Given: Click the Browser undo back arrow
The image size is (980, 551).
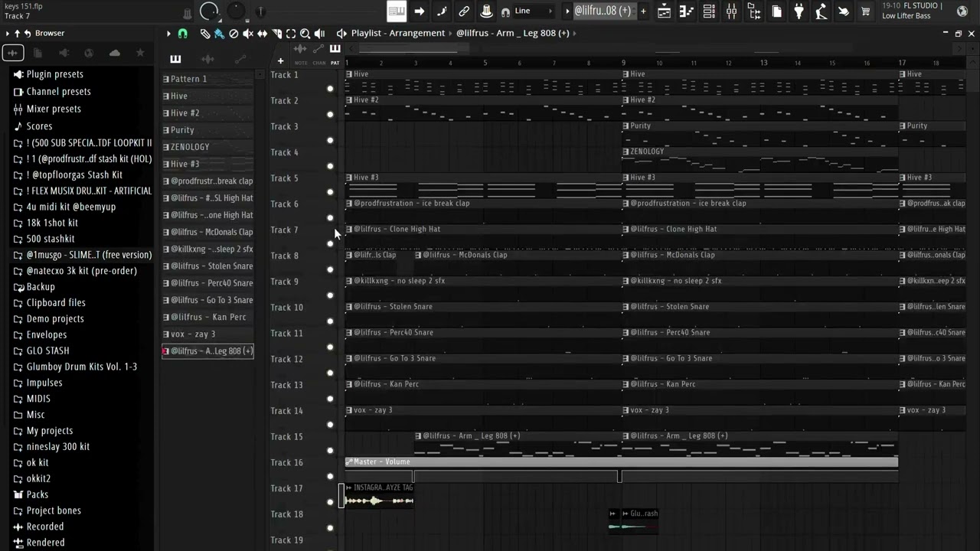Looking at the screenshot, I should 28,34.
